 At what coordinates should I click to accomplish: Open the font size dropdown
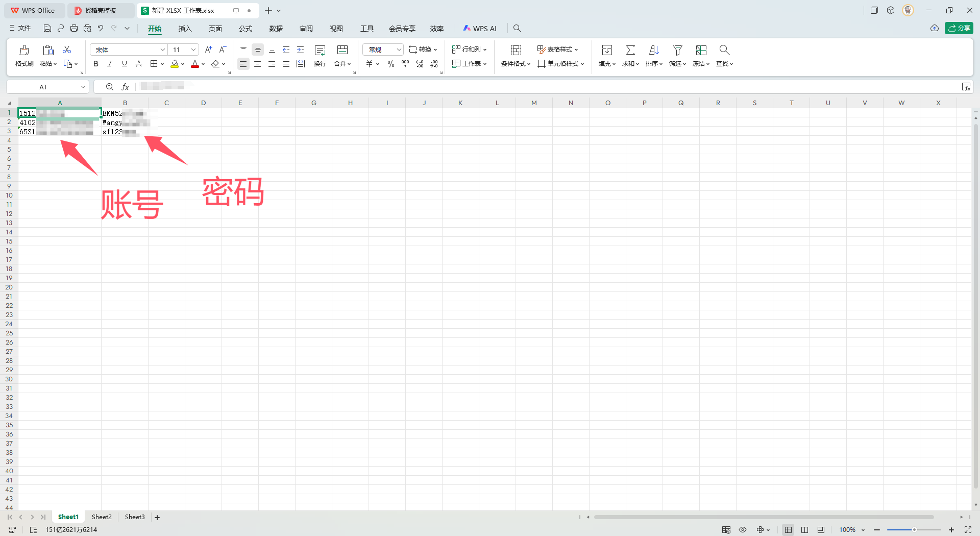(193, 50)
